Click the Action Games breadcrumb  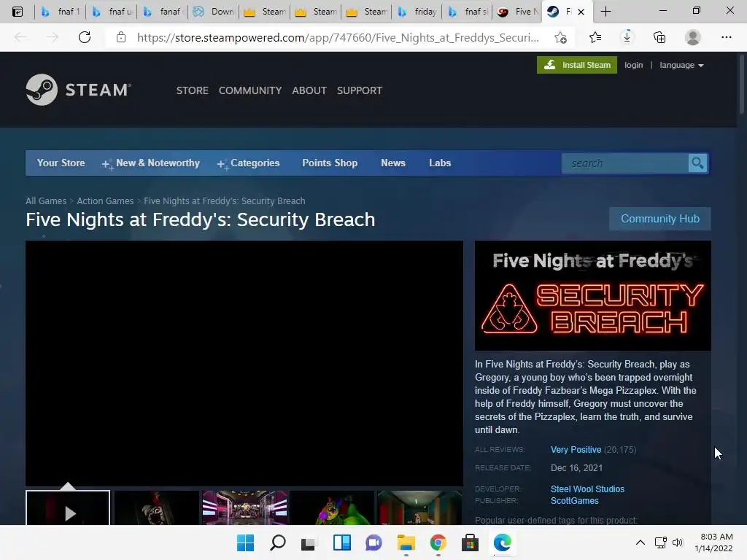pos(105,201)
